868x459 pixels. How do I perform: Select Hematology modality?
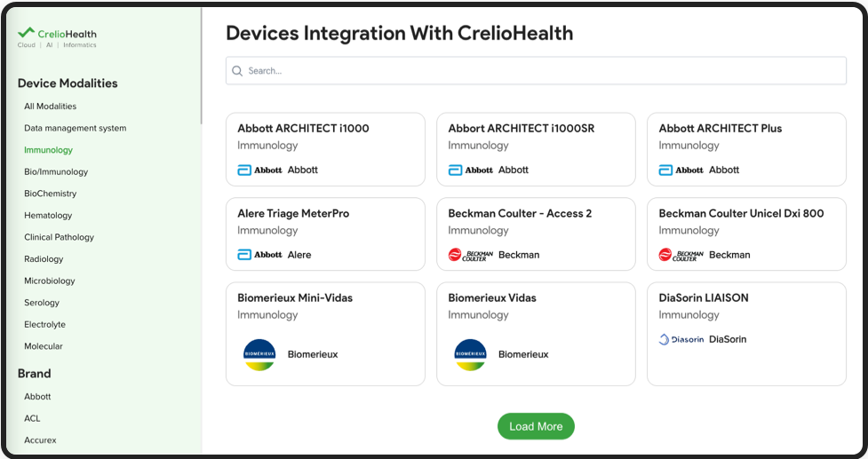pyautogui.click(x=48, y=215)
